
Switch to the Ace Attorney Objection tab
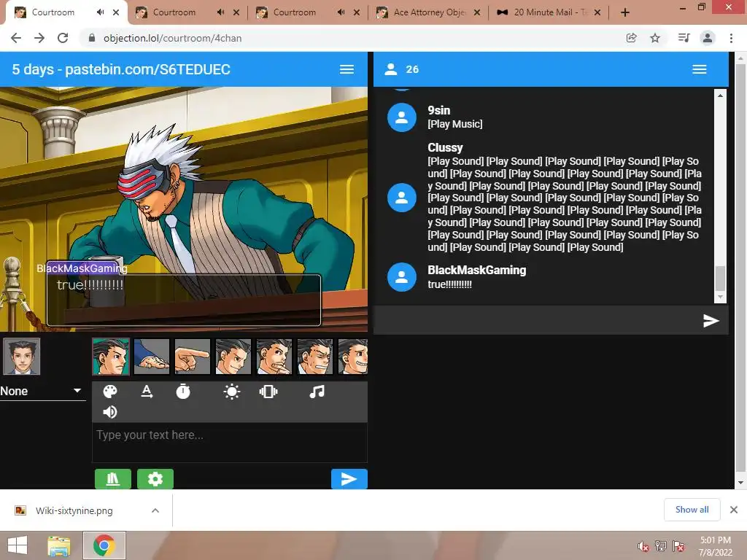tap(429, 12)
